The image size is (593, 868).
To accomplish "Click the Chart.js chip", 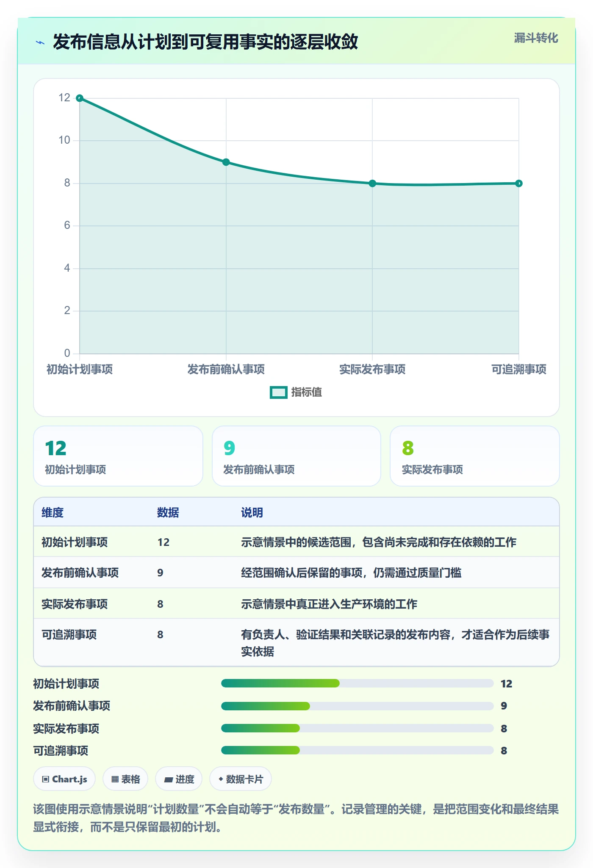I will (64, 779).
